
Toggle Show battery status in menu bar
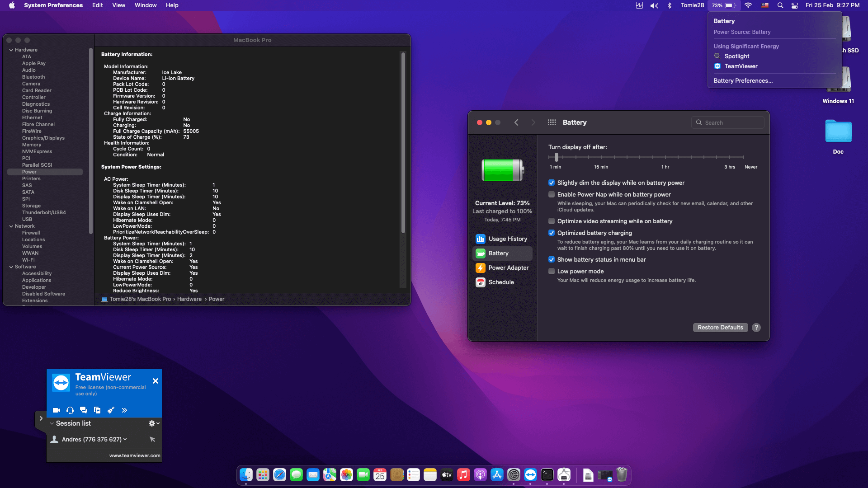[552, 259]
